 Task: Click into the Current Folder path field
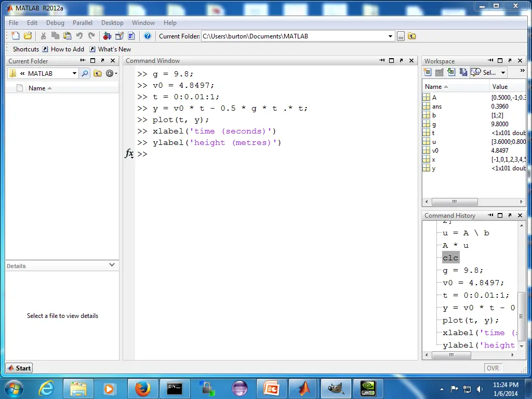tap(294, 36)
